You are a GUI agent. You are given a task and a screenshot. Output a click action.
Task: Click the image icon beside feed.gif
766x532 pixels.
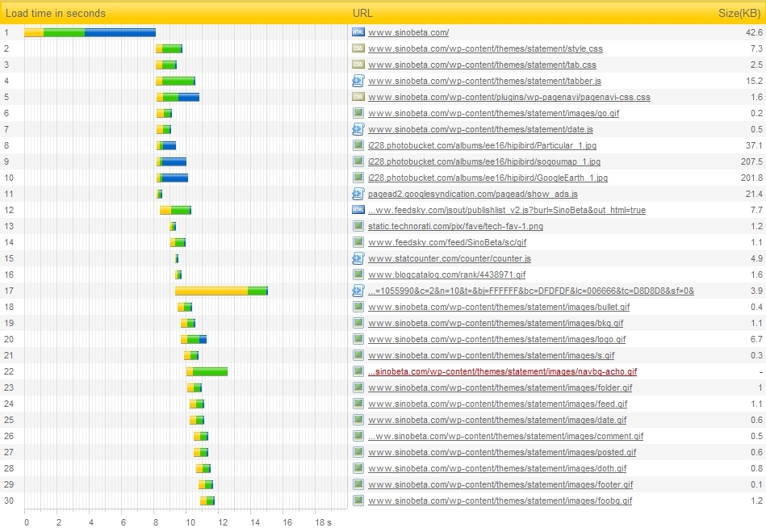pyautogui.click(x=358, y=403)
